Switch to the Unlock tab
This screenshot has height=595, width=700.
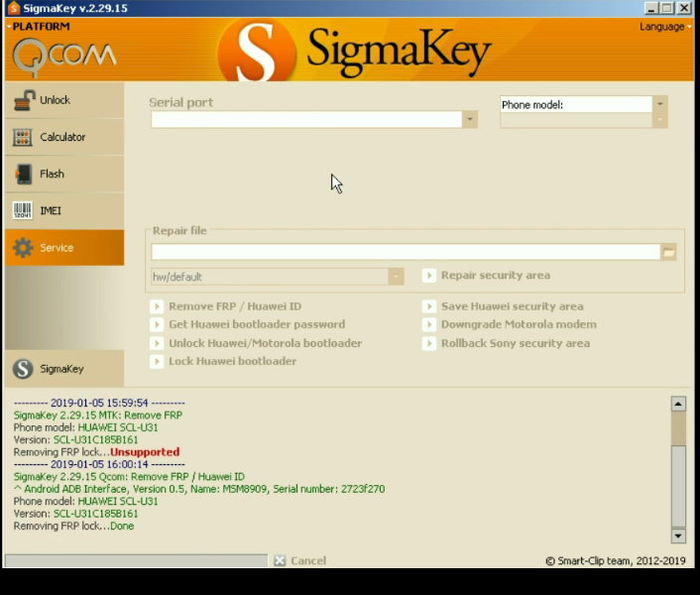64,100
